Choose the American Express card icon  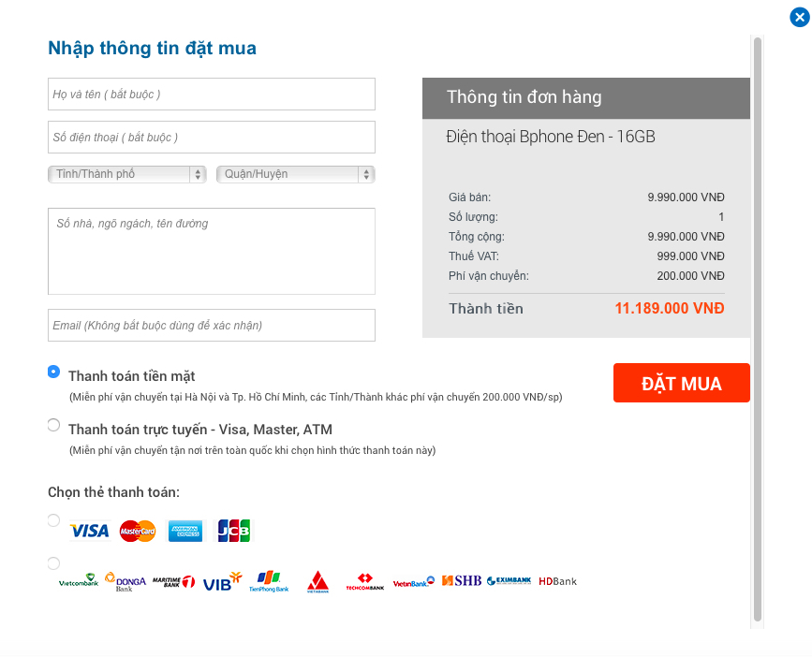pyautogui.click(x=185, y=531)
